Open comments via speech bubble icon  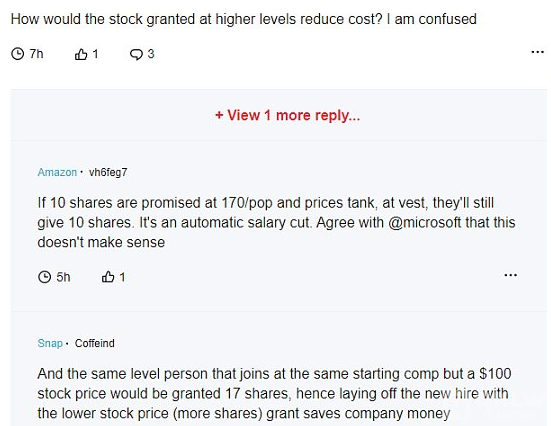coord(136,54)
